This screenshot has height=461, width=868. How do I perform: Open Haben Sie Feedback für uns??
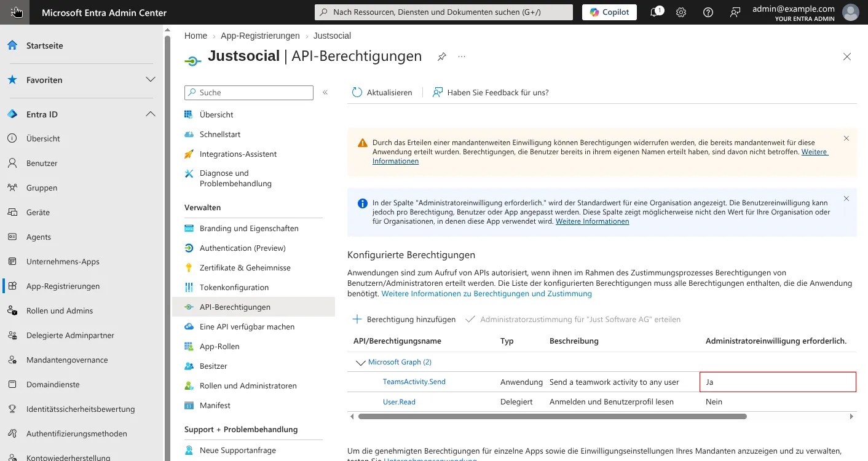[491, 92]
